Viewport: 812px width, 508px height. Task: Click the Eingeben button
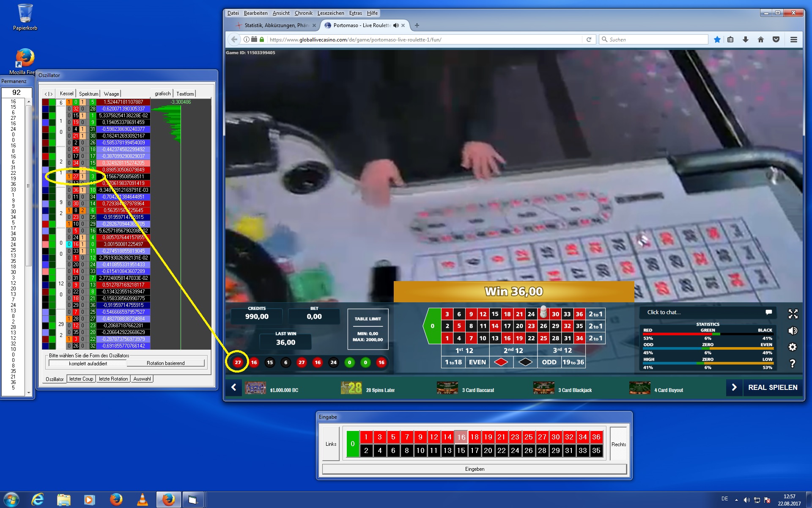click(x=475, y=469)
